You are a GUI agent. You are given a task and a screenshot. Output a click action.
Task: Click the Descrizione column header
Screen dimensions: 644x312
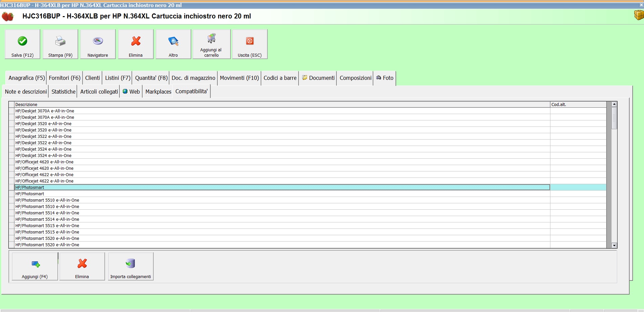tap(282, 104)
